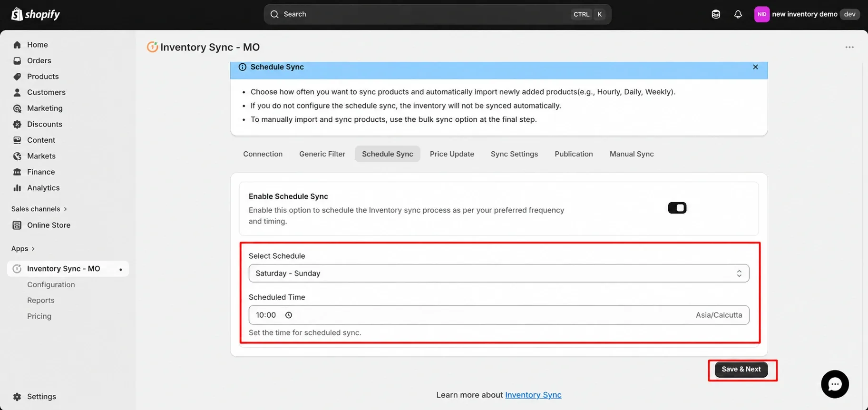Viewport: 868px width, 410px height.
Task: Click the Marketing target icon
Action: pos(17,108)
